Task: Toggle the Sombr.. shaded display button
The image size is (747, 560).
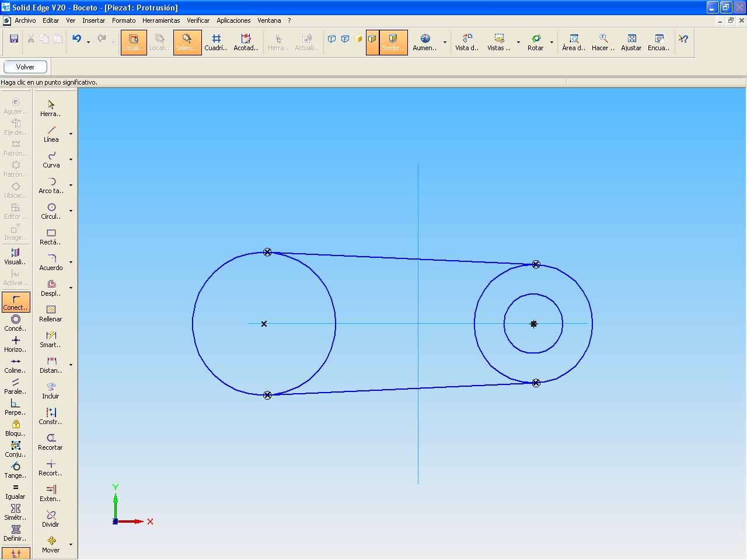Action: 393,43
